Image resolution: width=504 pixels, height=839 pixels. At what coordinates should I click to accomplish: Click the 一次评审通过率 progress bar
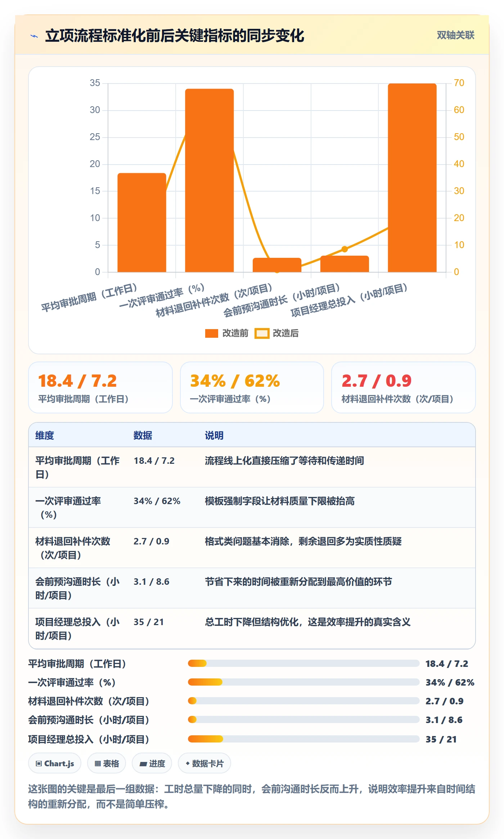point(303,682)
